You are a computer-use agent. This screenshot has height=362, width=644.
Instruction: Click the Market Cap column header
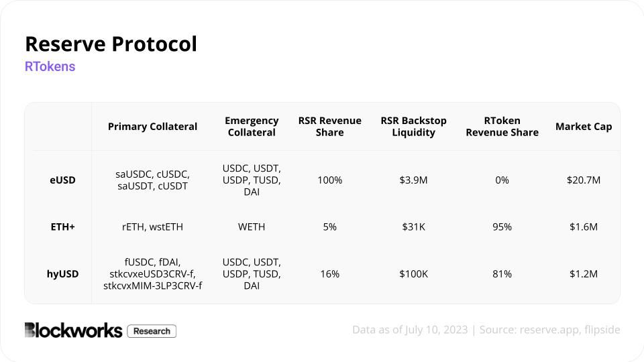[584, 127]
